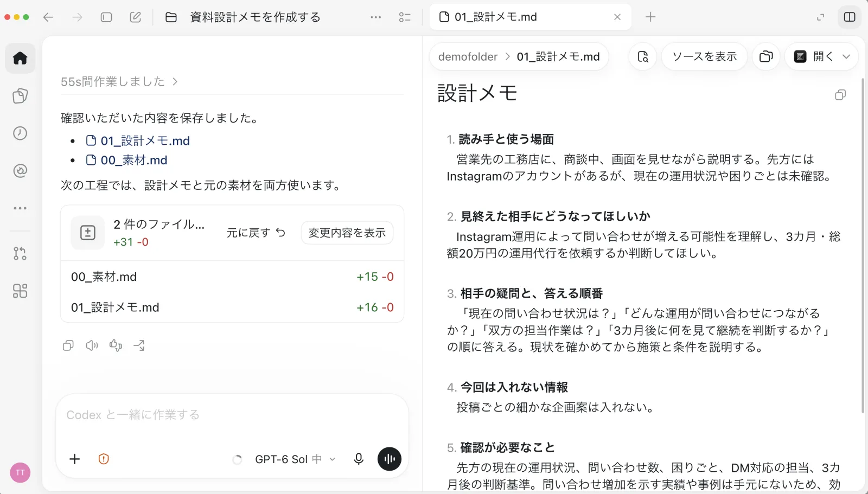
Task: Click the plus attach button in composer
Action: point(75,459)
